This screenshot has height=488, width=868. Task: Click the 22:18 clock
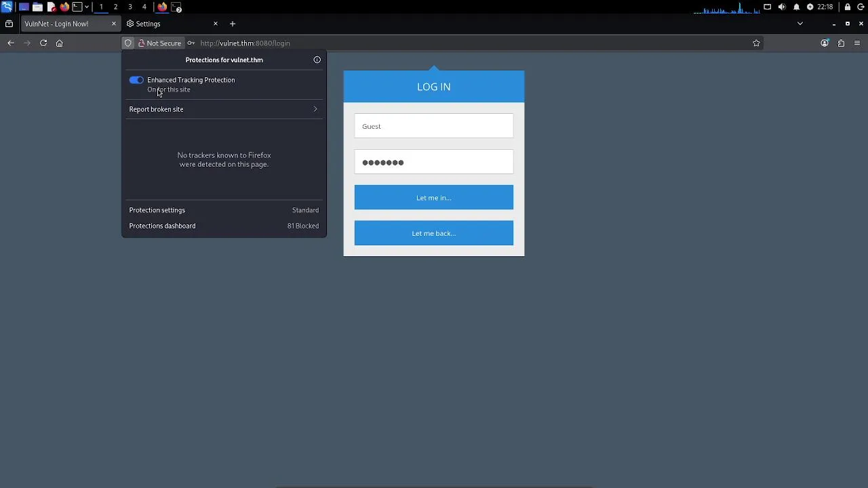pos(825,7)
